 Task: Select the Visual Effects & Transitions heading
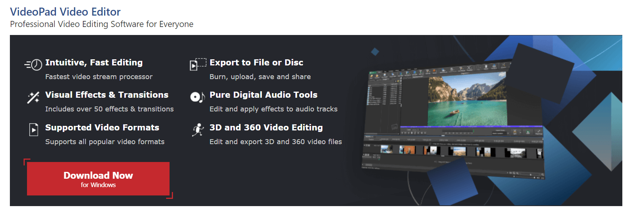click(x=107, y=95)
